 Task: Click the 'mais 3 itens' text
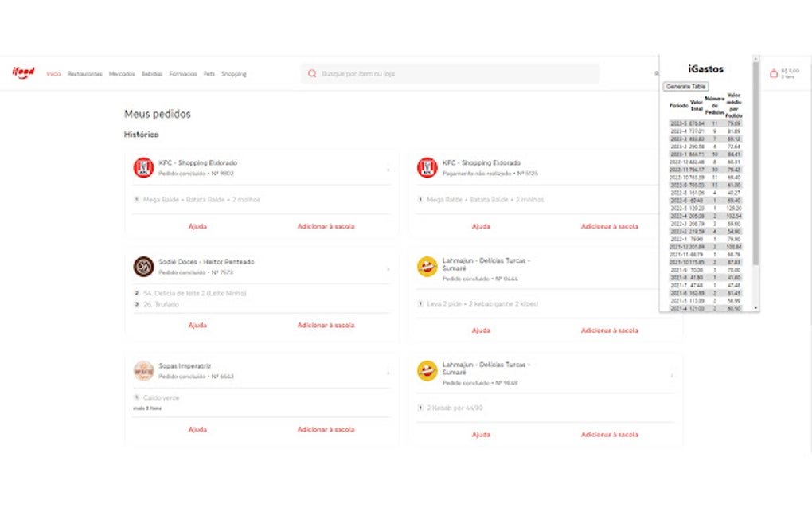pos(147,408)
